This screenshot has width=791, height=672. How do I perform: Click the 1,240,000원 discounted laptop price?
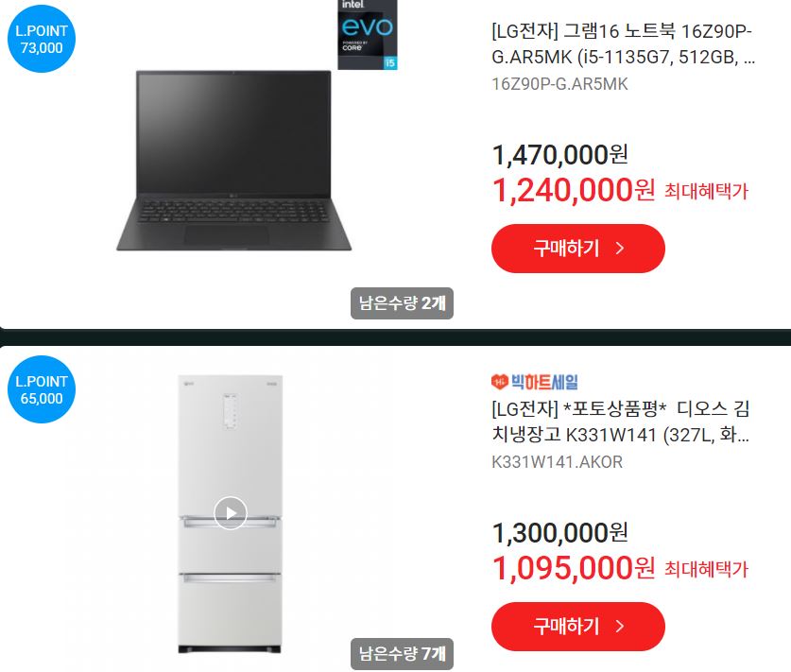point(574,190)
